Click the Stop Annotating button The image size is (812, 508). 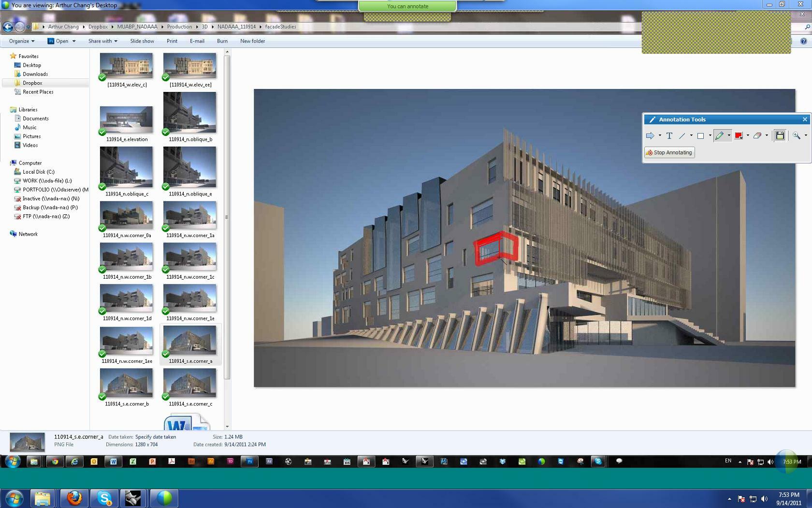pyautogui.click(x=669, y=152)
